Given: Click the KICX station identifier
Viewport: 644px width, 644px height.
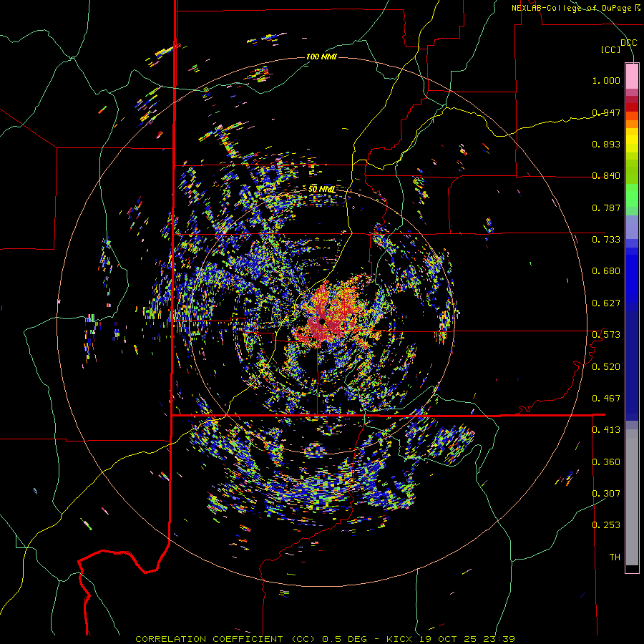Looking at the screenshot, I should pos(399,639).
